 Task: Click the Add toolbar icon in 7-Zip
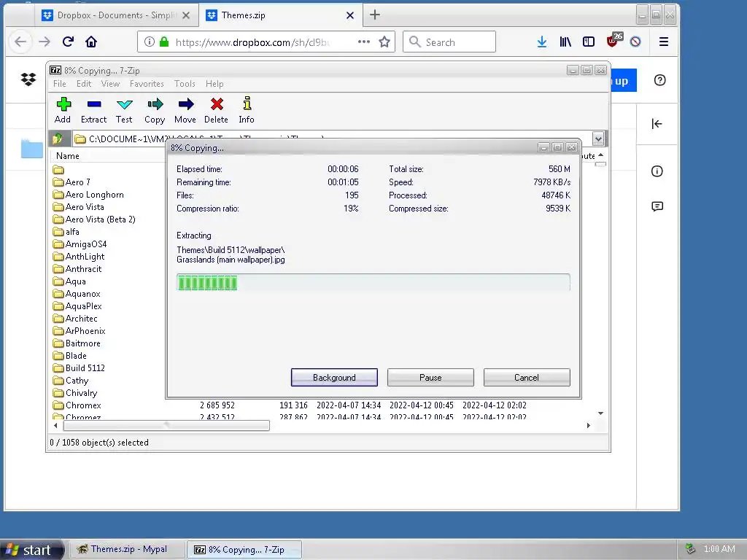63,110
